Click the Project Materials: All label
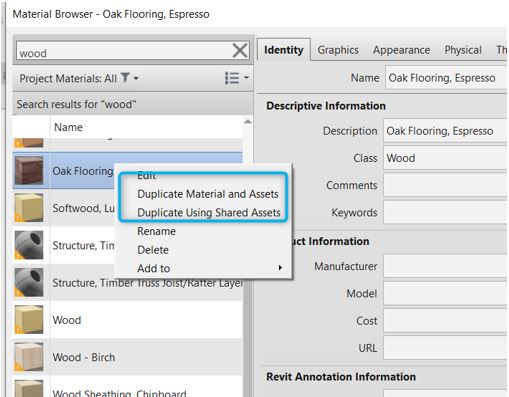This screenshot has width=509, height=397. [x=68, y=79]
